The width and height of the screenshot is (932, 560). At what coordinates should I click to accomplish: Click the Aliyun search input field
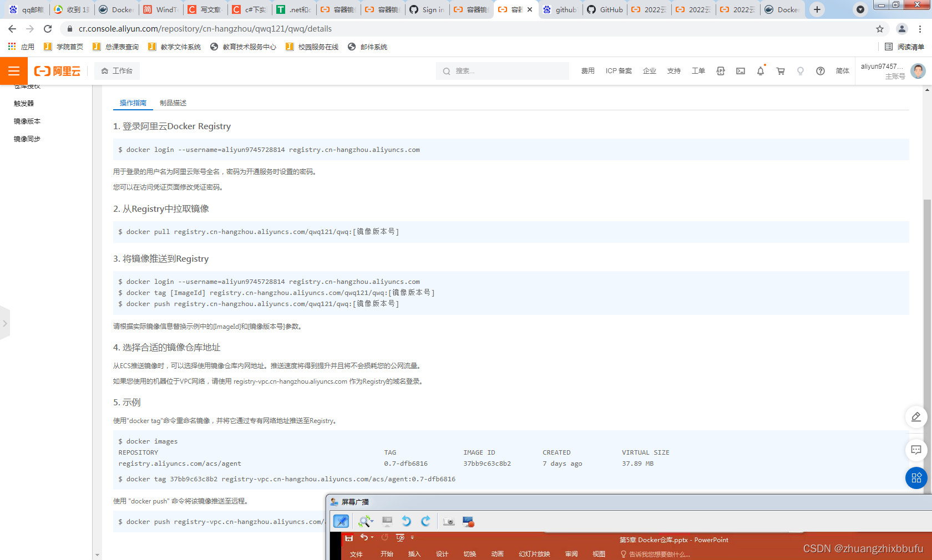[x=503, y=71]
